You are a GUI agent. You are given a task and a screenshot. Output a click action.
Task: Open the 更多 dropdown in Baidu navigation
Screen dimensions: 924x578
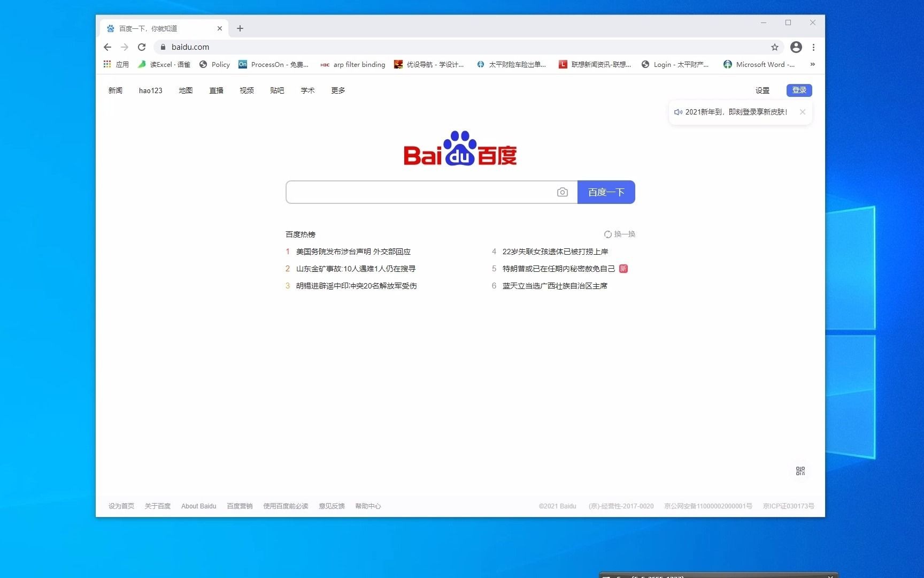pos(337,90)
